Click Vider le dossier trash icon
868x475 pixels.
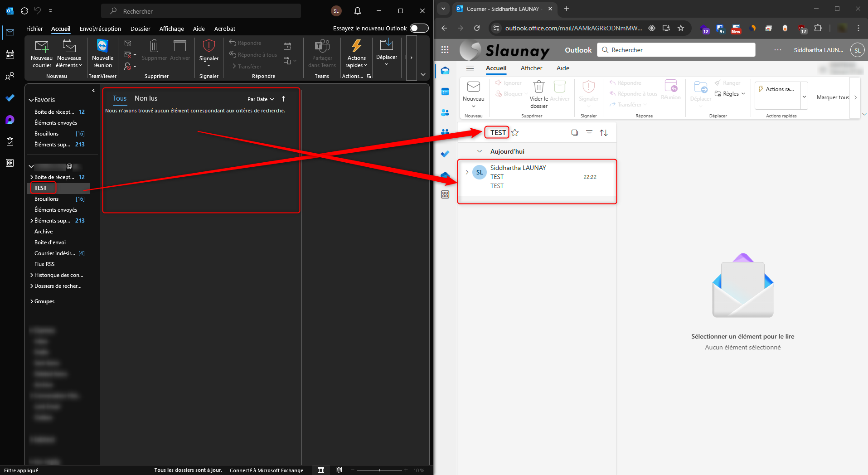pos(538,87)
